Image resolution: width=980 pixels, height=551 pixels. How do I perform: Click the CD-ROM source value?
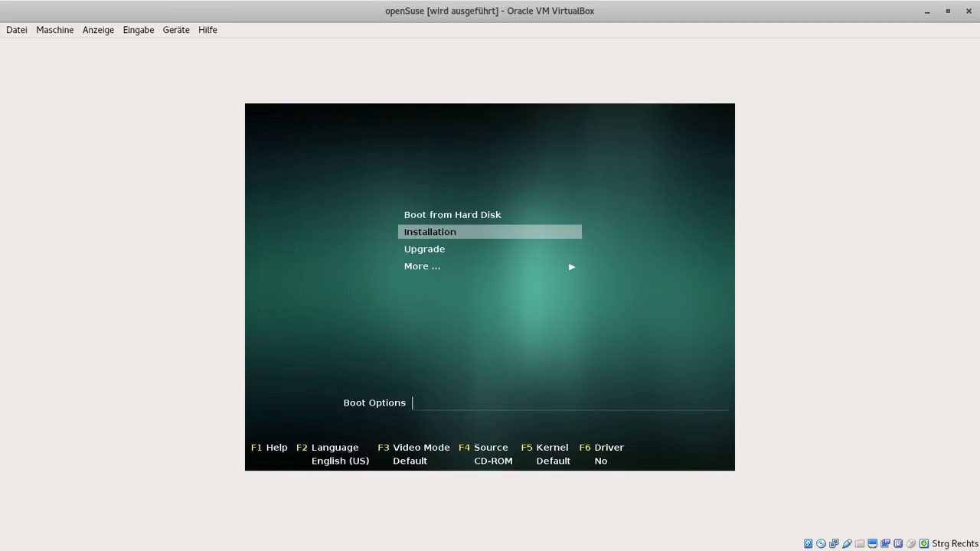pos(493,461)
